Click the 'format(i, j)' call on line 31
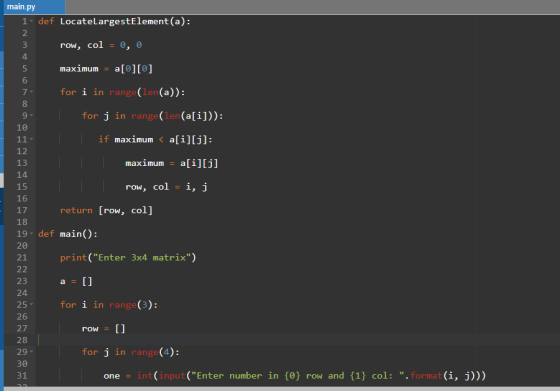Image resolution: width=560 pixels, height=391 pixels. 442,376
